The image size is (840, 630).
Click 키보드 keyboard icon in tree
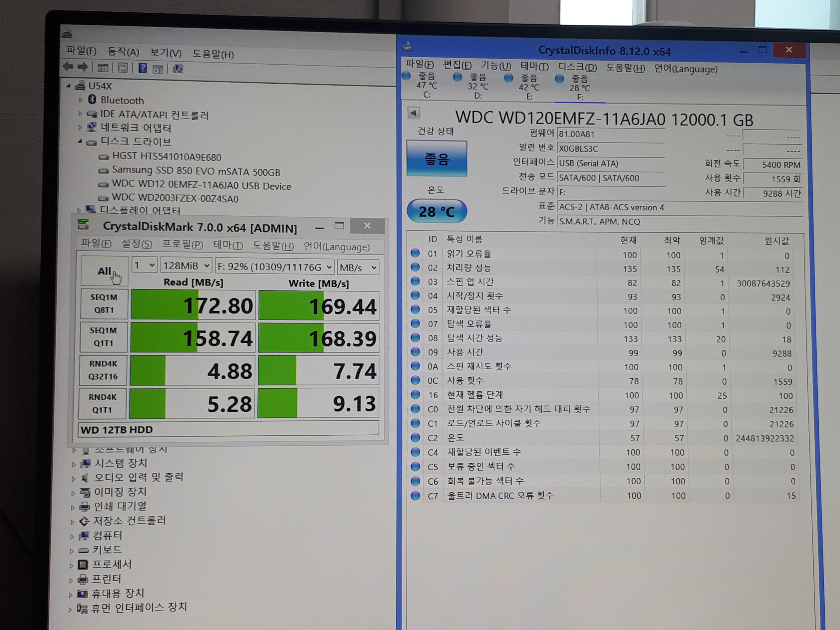point(84,550)
